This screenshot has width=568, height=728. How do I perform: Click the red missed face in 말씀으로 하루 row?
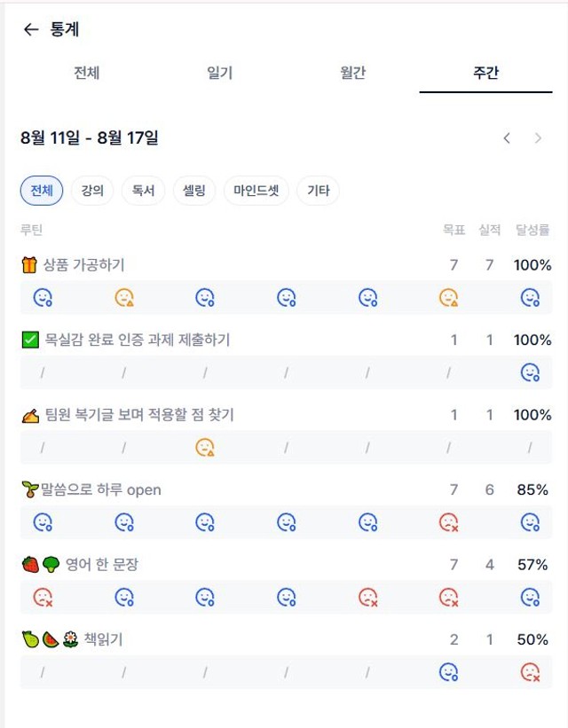tap(448, 522)
